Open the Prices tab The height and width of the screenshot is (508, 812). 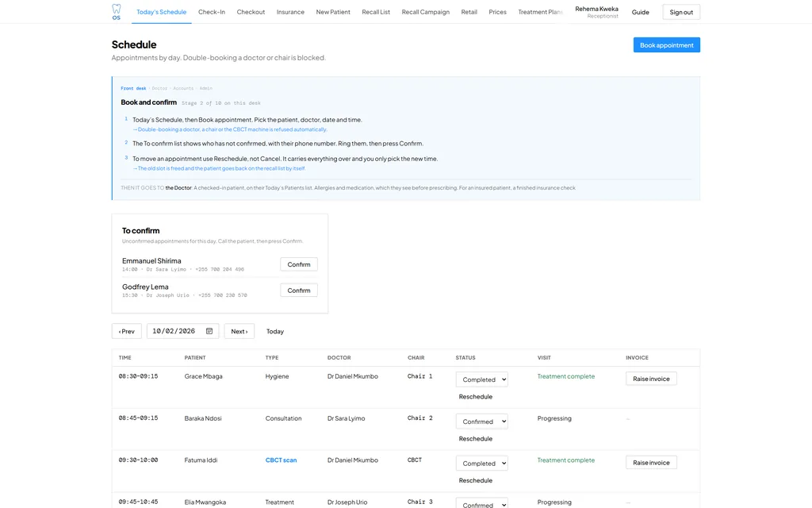click(x=498, y=12)
